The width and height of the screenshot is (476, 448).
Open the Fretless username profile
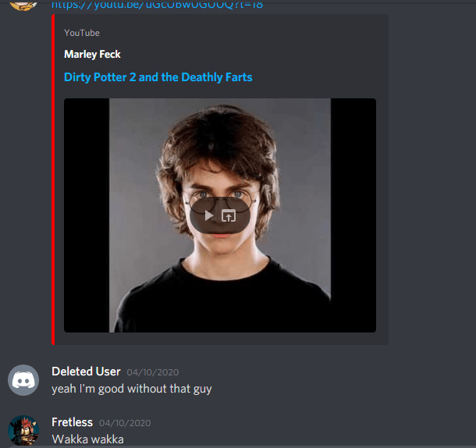click(x=73, y=422)
